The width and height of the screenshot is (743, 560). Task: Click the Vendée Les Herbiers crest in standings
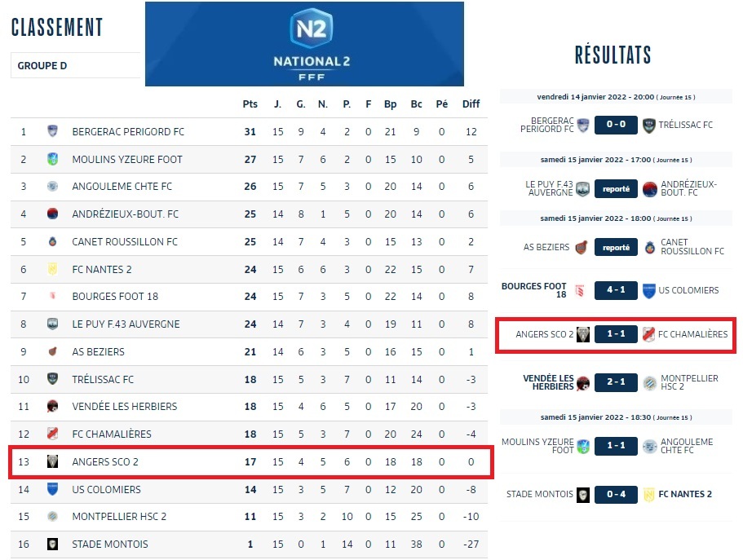(52, 407)
